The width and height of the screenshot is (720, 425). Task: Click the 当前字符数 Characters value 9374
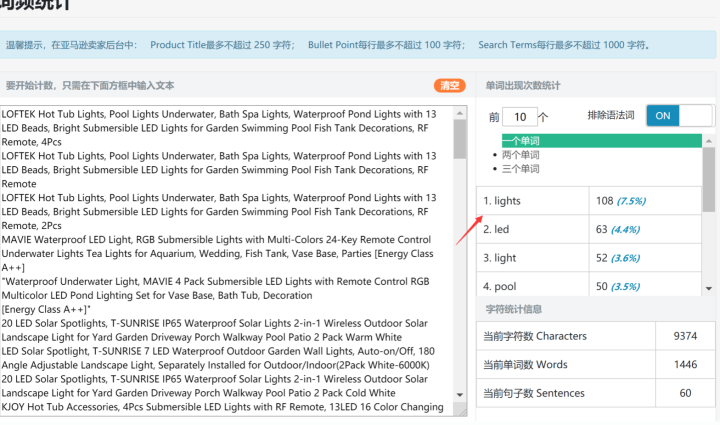[685, 336]
